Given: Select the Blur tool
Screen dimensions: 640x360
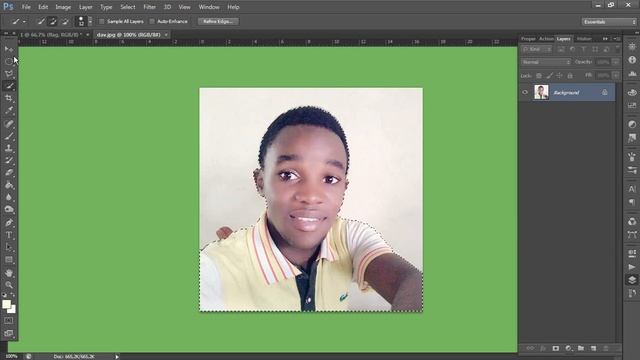Looking at the screenshot, I should [9, 197].
